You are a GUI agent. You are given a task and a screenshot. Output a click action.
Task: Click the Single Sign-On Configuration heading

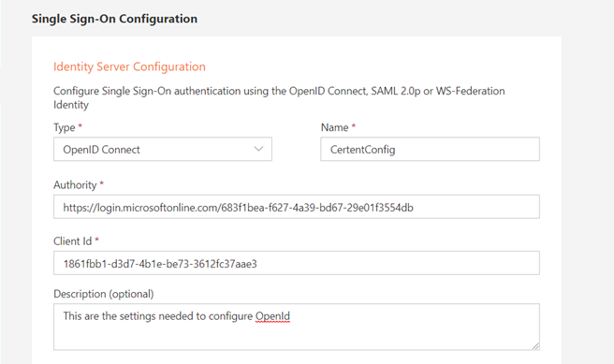[114, 19]
